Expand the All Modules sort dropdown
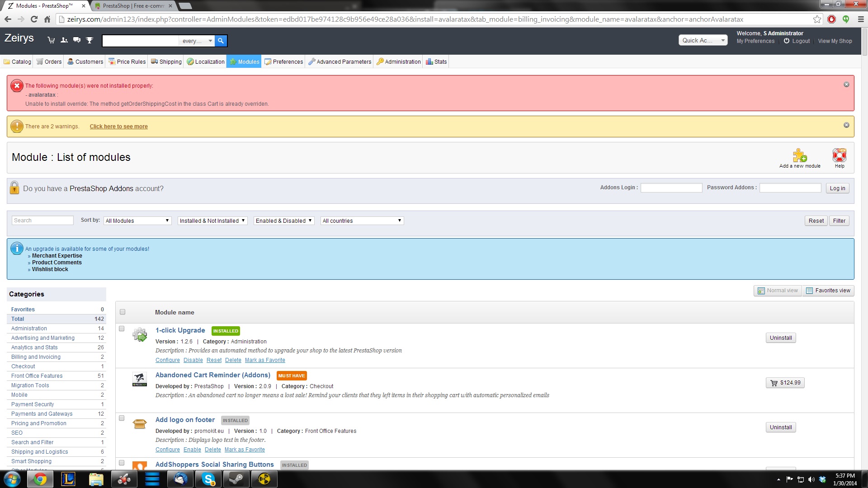Screen dimensions: 868x488 [137, 221]
